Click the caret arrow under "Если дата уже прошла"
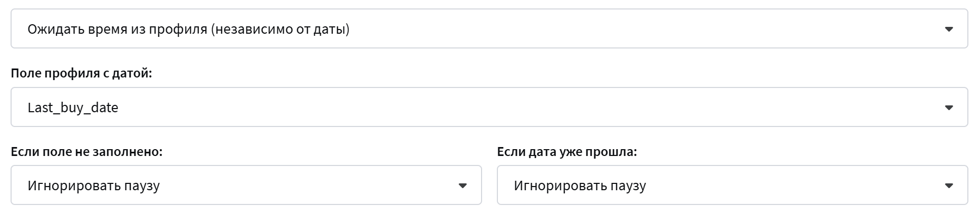 (948, 186)
